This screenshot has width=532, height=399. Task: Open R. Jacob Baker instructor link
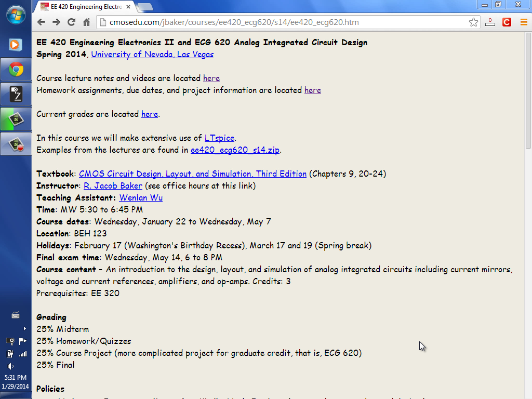113,185
